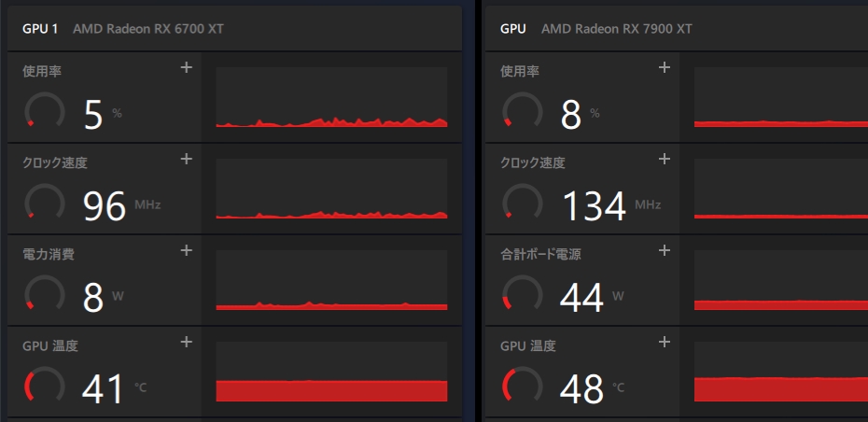
Task: Expand 合計ボード電源 plus icon for RX 7900 XT
Action: pyautogui.click(x=664, y=250)
